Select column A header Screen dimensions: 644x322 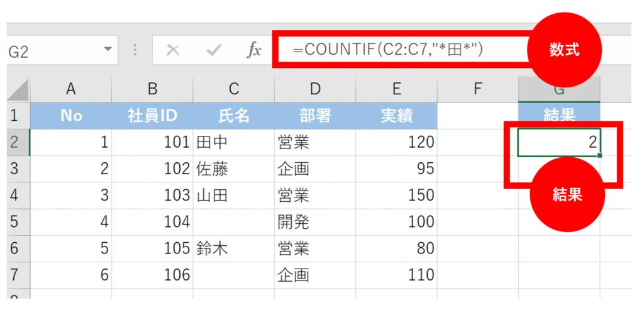pyautogui.click(x=70, y=90)
